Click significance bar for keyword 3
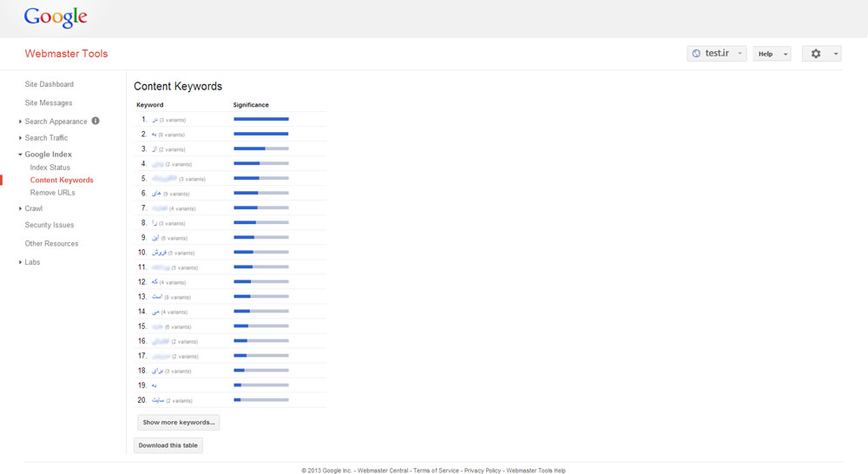Screen dimensions: 868x474 click(261, 149)
